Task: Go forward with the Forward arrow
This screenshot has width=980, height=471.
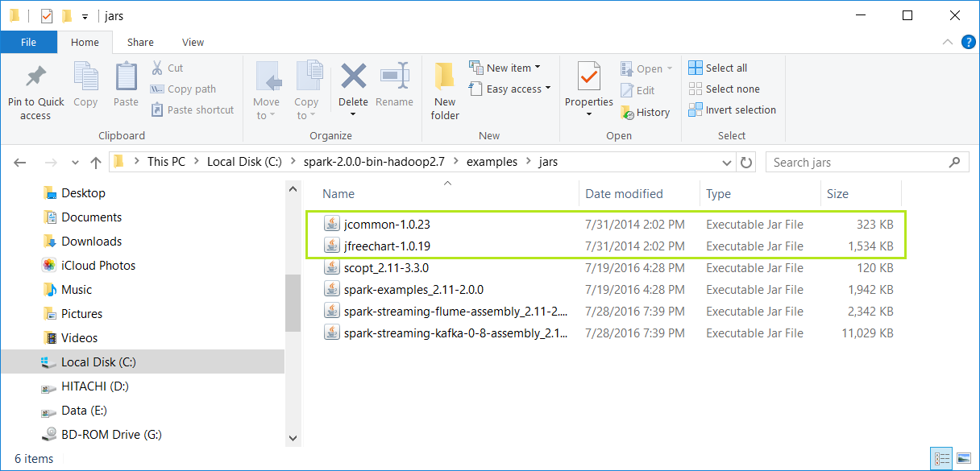Action: pyautogui.click(x=50, y=162)
